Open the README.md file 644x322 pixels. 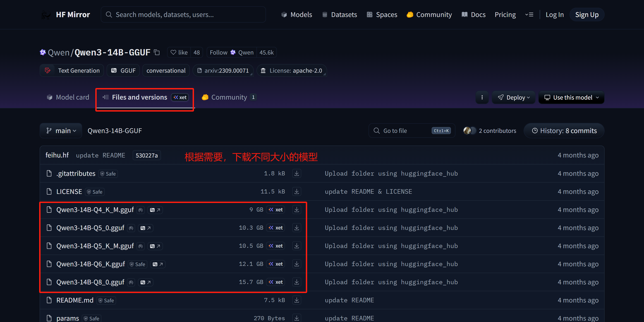tap(75, 300)
